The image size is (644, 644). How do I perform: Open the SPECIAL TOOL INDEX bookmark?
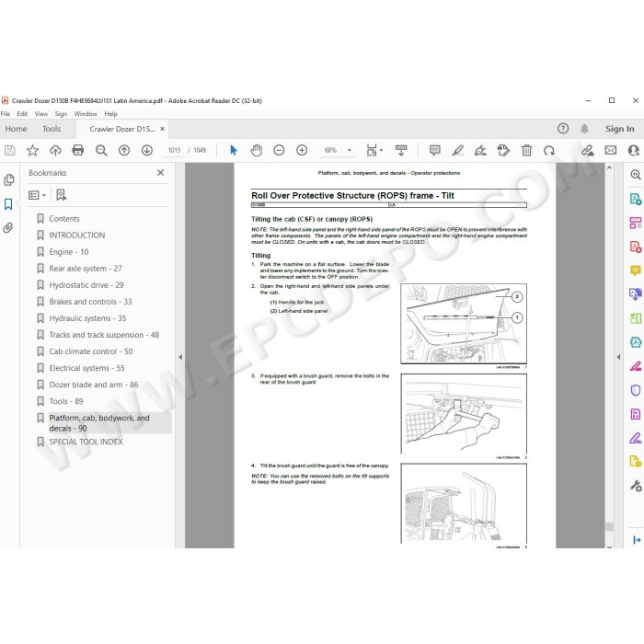pyautogui.click(x=86, y=442)
